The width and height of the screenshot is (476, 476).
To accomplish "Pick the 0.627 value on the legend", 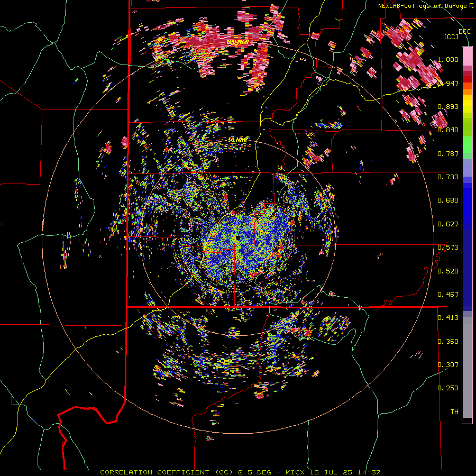I will click(448, 224).
